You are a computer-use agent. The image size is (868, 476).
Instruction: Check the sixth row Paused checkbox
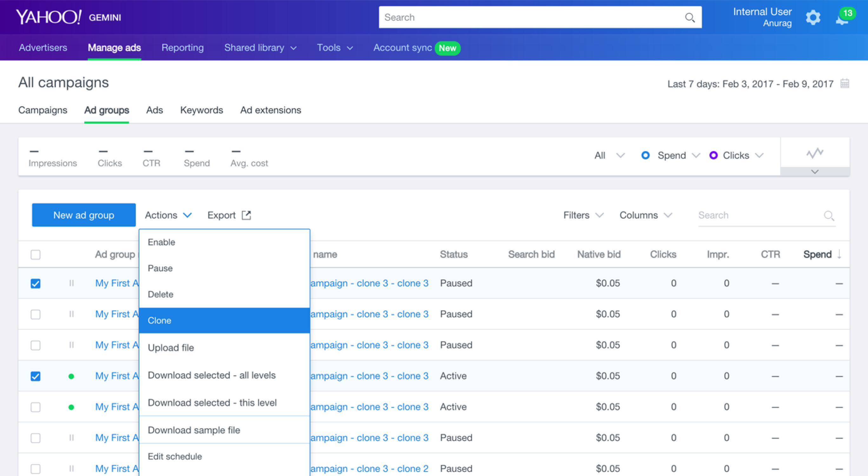35,438
